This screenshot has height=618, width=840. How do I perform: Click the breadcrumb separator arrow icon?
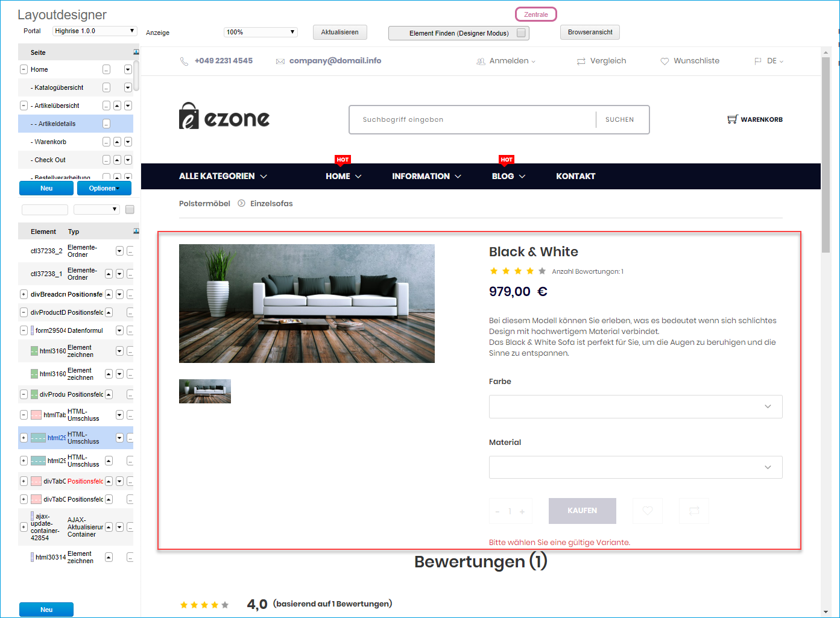pyautogui.click(x=241, y=203)
